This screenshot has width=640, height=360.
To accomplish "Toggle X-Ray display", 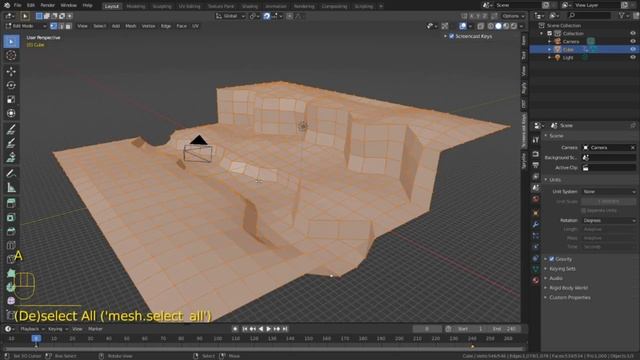I will [481, 26].
